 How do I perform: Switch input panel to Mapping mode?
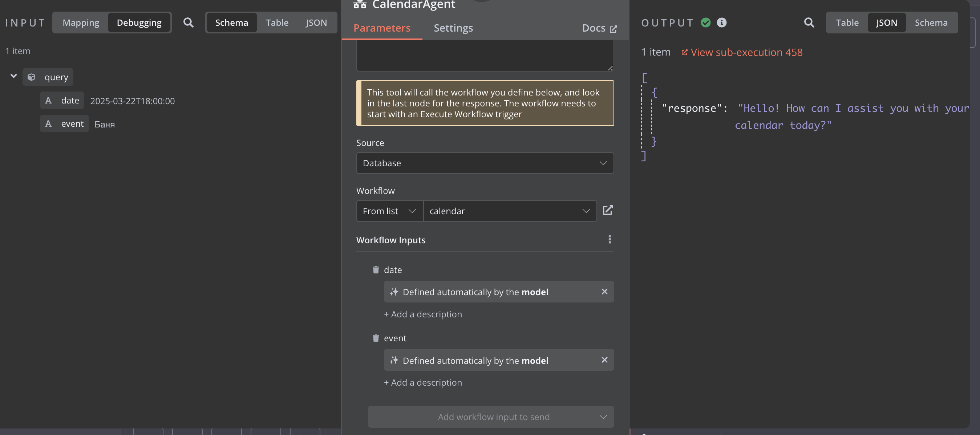[x=81, y=23]
